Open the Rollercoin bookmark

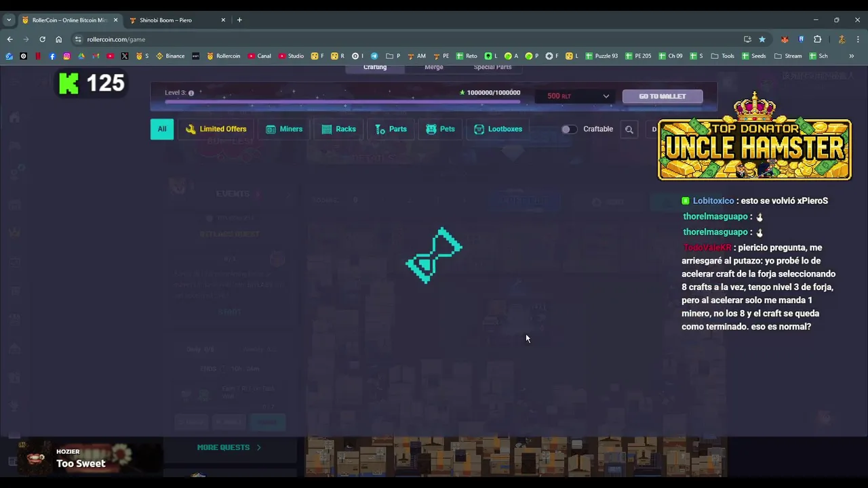[x=224, y=56]
